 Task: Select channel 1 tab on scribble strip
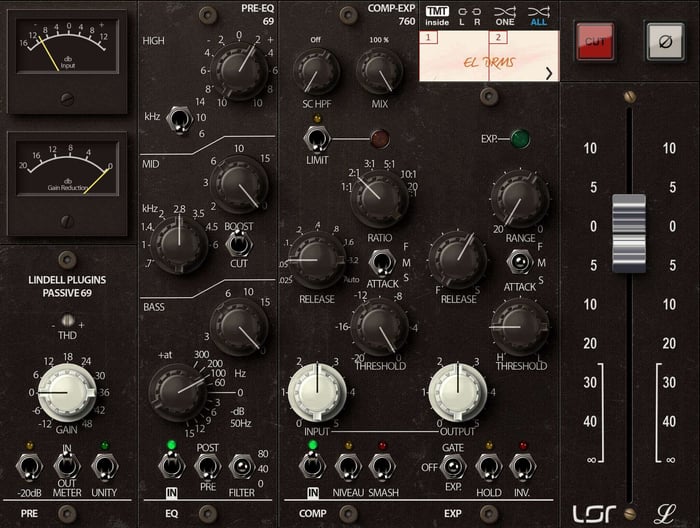[x=429, y=37]
